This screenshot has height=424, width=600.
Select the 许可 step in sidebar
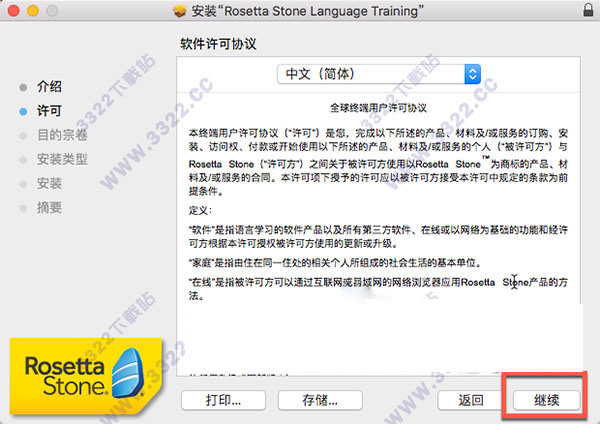(49, 111)
